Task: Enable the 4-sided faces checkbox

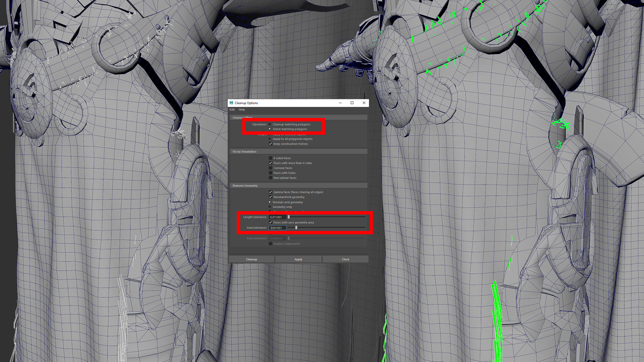Action: click(x=270, y=158)
